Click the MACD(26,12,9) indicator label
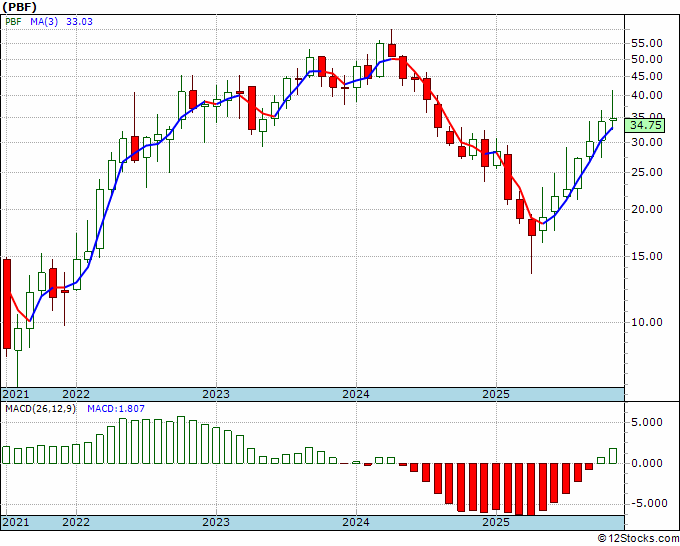This screenshot has width=680, height=546. coord(40,409)
